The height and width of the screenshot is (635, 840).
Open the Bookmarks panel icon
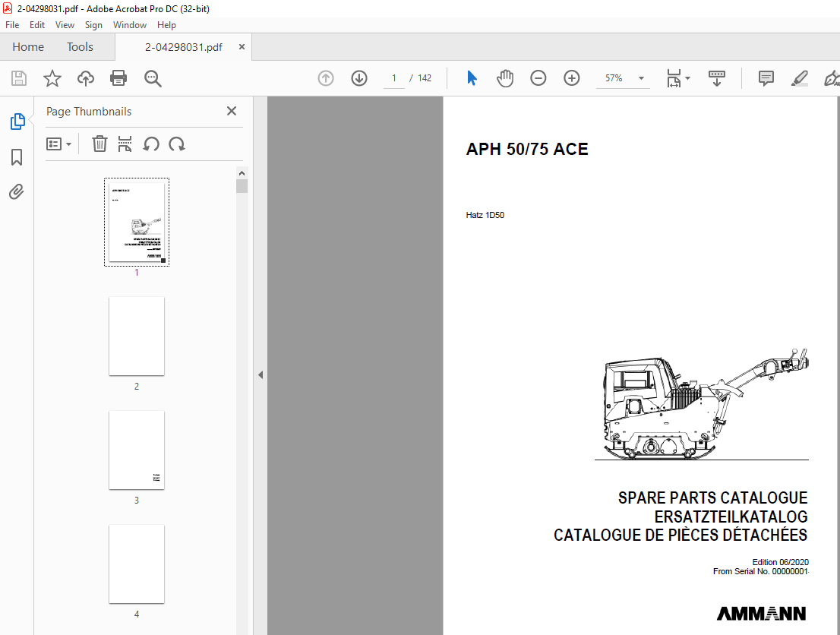click(17, 157)
